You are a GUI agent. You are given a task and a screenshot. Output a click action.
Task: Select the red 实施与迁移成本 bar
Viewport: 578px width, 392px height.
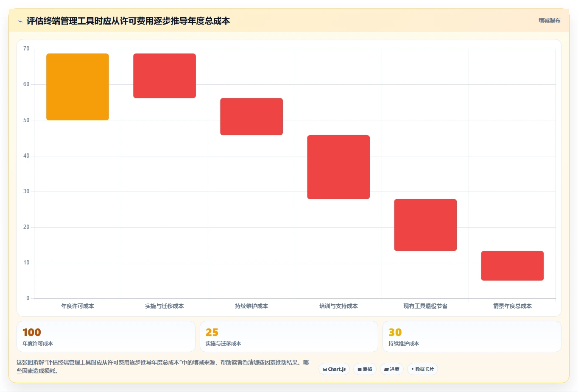coord(165,76)
